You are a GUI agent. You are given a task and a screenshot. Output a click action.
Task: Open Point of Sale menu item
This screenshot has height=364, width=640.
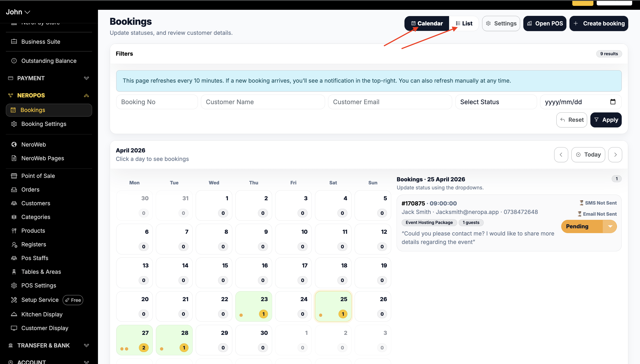(x=38, y=176)
